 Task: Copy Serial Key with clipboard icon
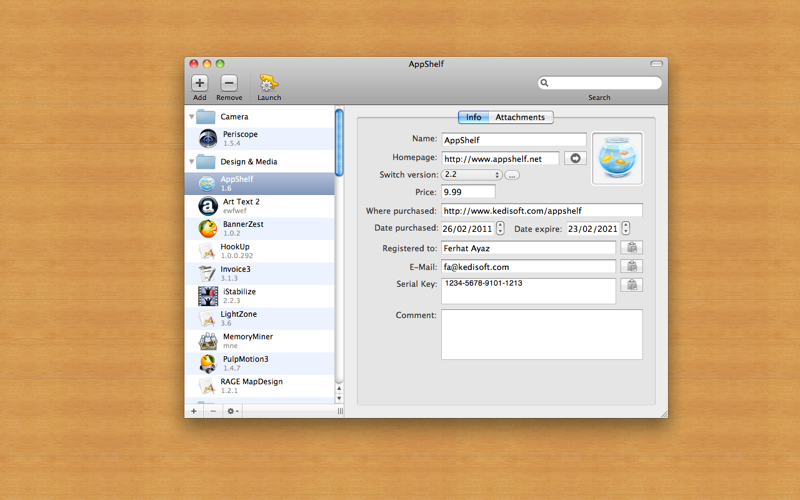point(632,285)
